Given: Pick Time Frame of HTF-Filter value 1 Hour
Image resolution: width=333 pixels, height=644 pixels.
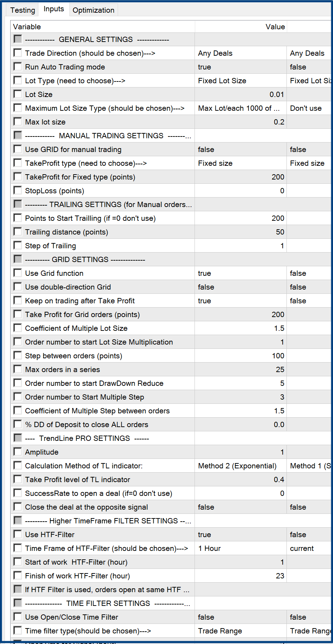Looking at the screenshot, I should pyautogui.click(x=240, y=548).
